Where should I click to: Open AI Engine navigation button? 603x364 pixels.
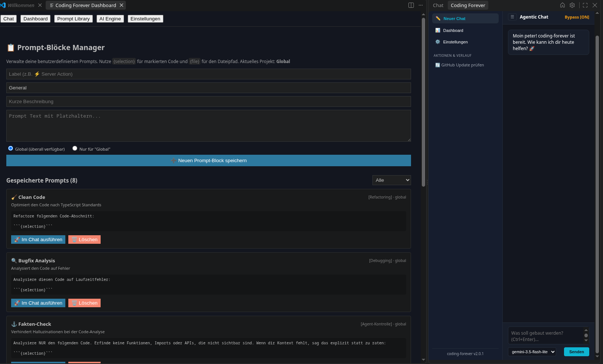110,19
